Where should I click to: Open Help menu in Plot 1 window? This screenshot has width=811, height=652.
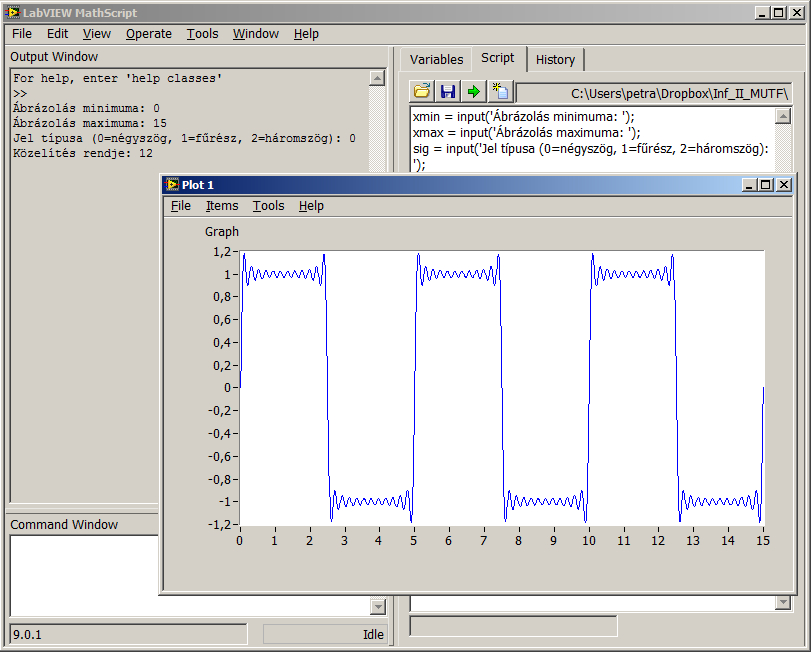(311, 206)
